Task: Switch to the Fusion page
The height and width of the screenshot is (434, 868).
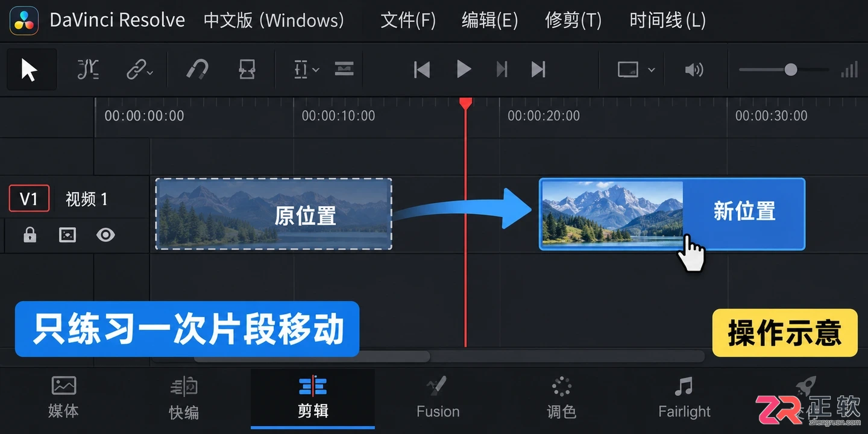Action: point(438,398)
